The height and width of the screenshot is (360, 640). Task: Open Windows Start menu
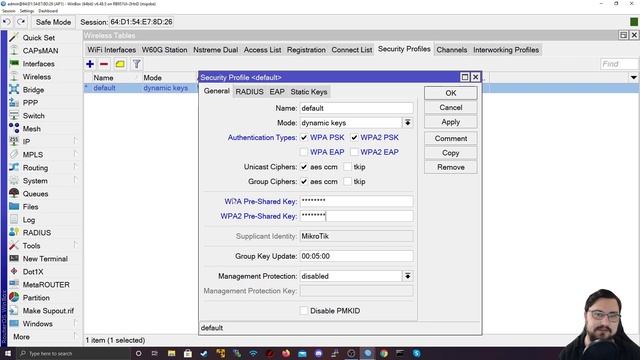[7, 353]
